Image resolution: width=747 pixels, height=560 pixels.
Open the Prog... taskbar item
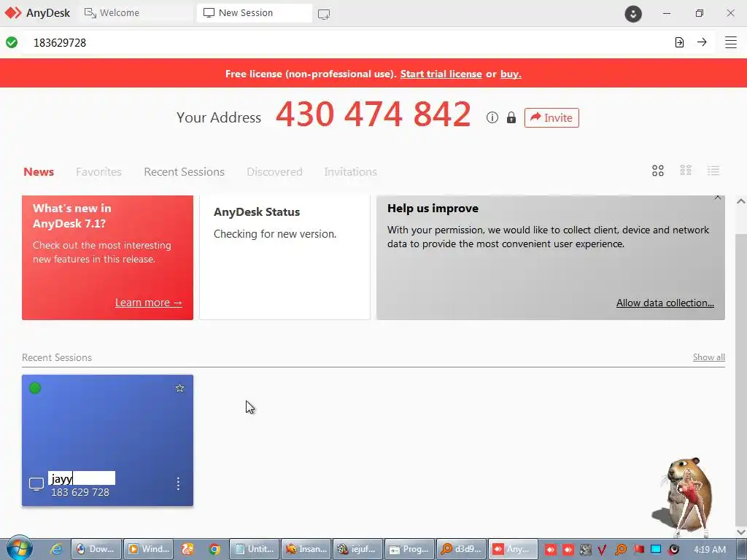pos(409,549)
